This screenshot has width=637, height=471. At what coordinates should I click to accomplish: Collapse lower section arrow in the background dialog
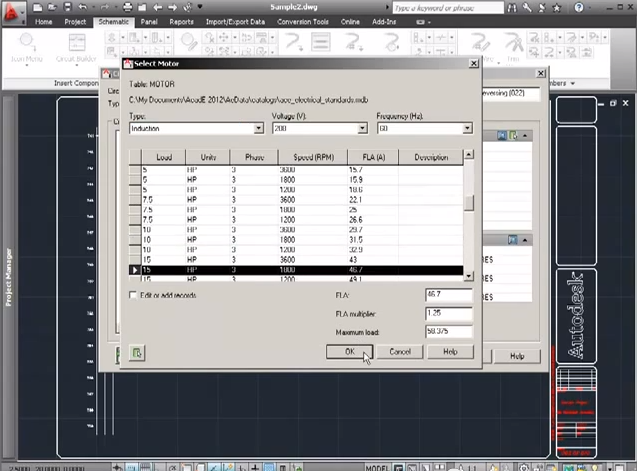525,241
